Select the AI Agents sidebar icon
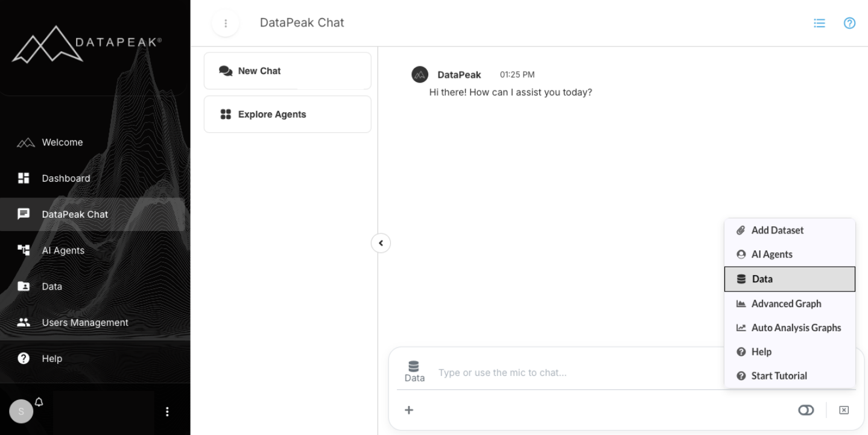Screen dimensions: 868x435 pos(23,250)
